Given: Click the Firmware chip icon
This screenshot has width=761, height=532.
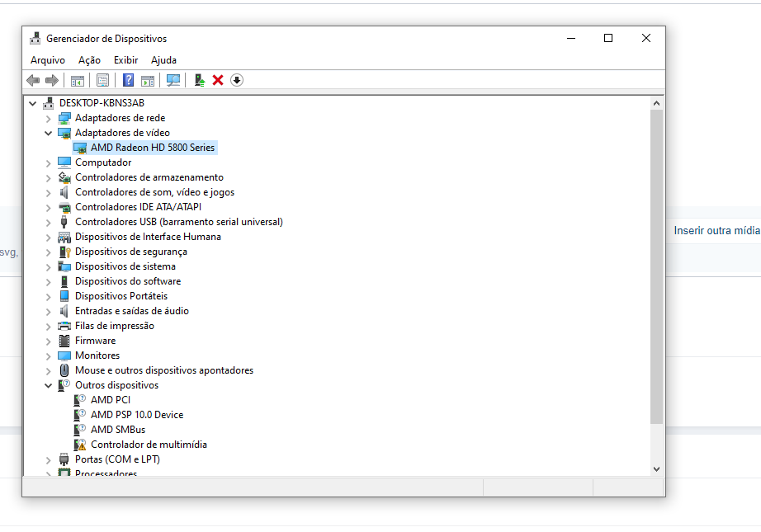Looking at the screenshot, I should 64,341.
